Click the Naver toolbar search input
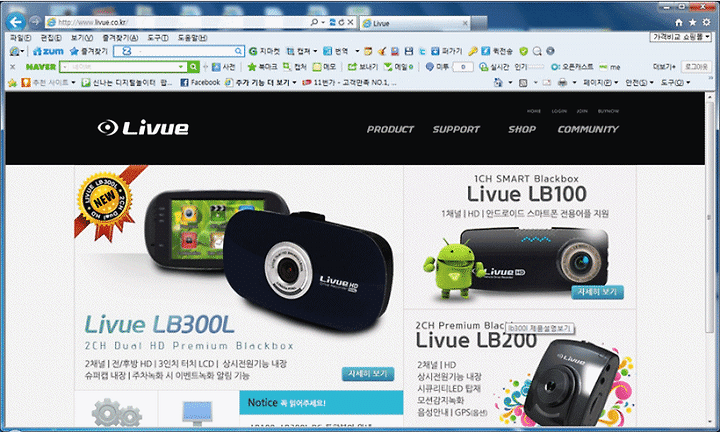 [x=123, y=67]
